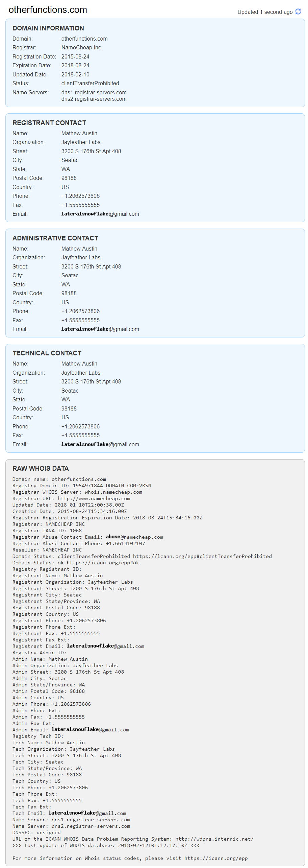Click Technical Contact phone +1.2062573806
Image resolution: width=308 pixels, height=868 pixels.
[80, 427]
